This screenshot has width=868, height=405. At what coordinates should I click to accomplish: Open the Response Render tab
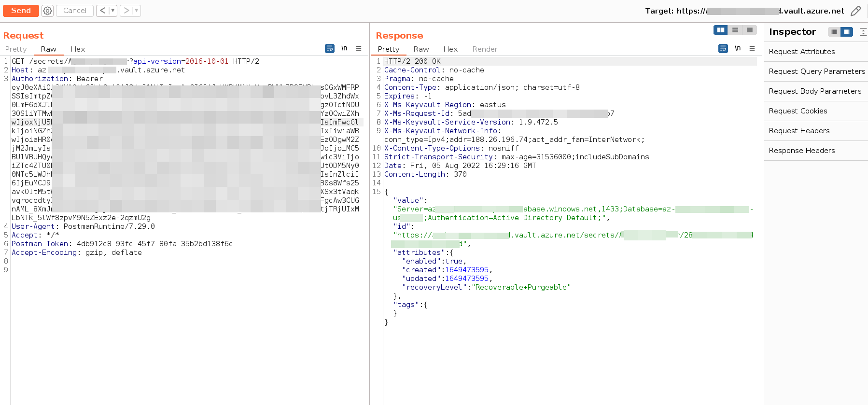485,49
